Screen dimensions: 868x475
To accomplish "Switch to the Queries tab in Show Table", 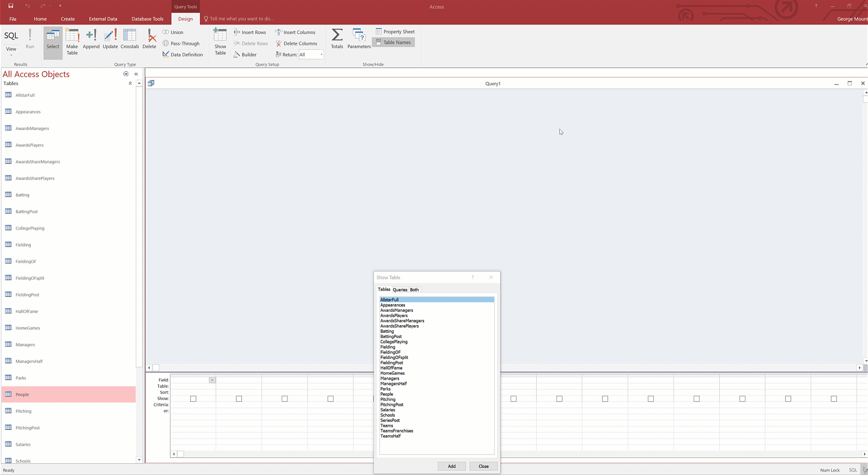I will pyautogui.click(x=400, y=290).
